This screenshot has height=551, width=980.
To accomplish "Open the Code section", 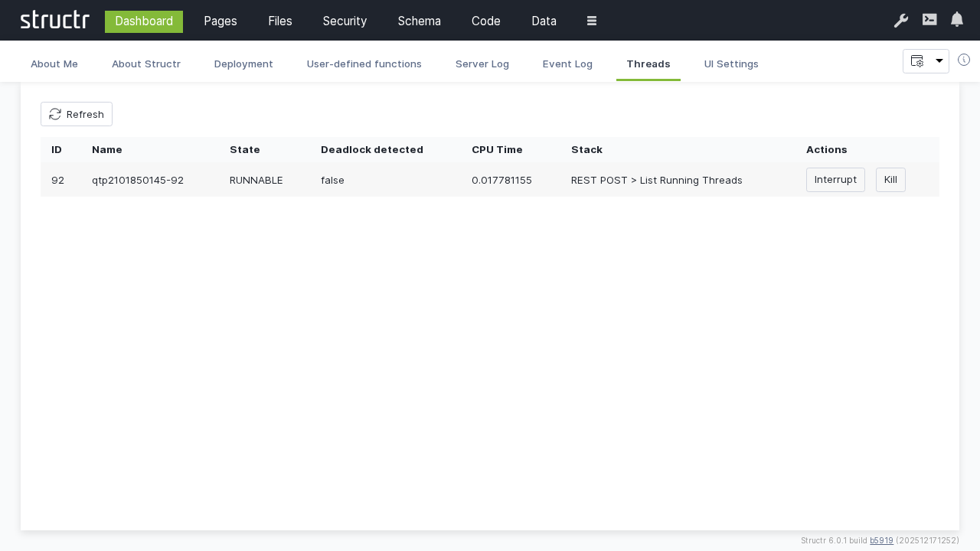I will 486,21.
